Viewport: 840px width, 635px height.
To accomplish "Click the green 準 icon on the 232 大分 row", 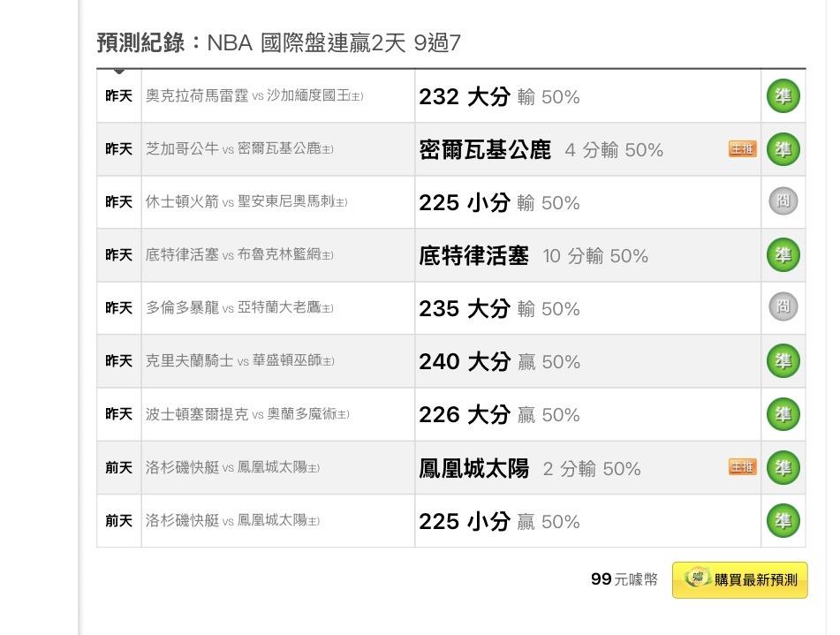I will [x=783, y=96].
